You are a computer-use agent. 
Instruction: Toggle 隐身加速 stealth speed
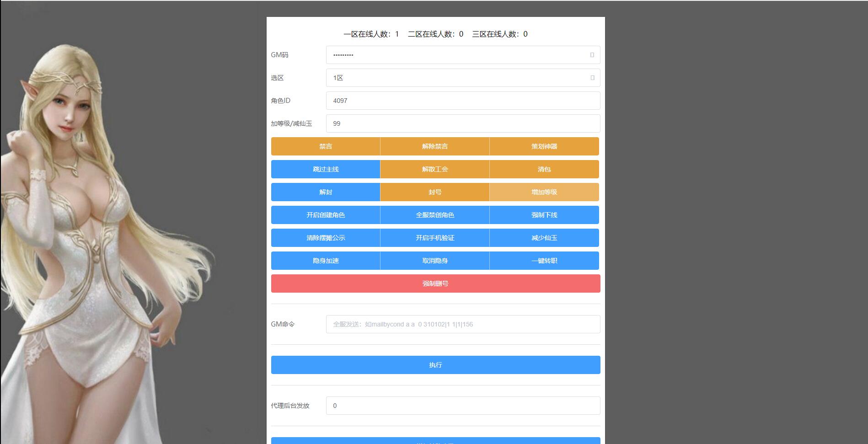(326, 261)
